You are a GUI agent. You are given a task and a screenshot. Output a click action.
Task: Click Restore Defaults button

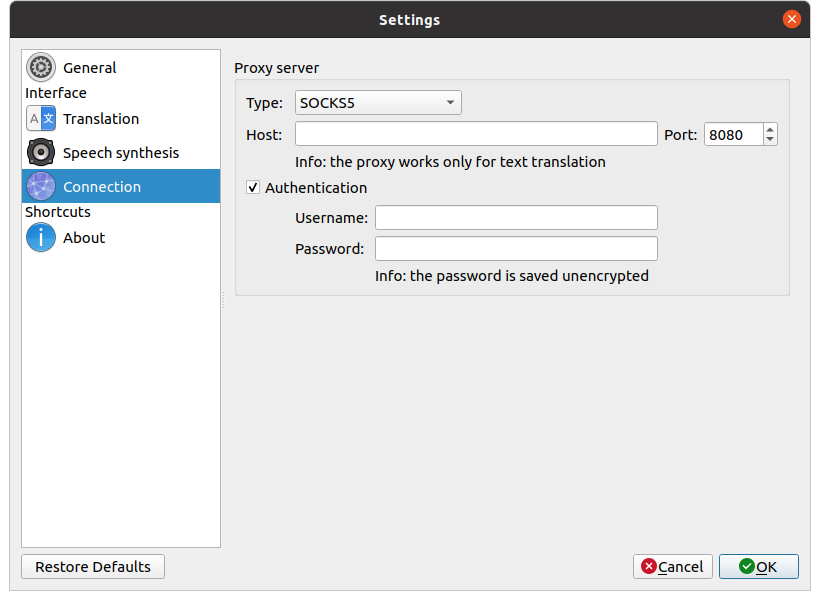tap(93, 567)
